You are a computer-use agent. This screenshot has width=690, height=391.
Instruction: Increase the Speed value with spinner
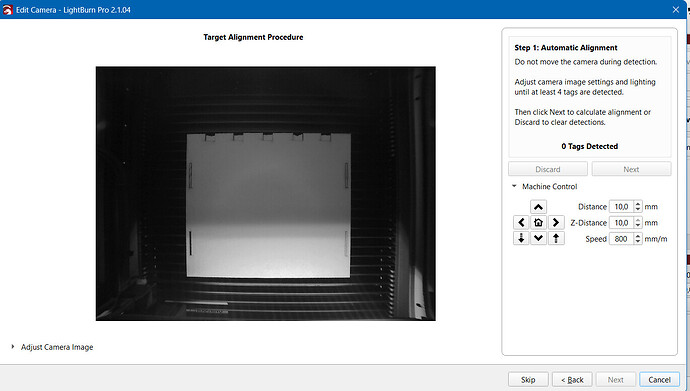pos(638,236)
